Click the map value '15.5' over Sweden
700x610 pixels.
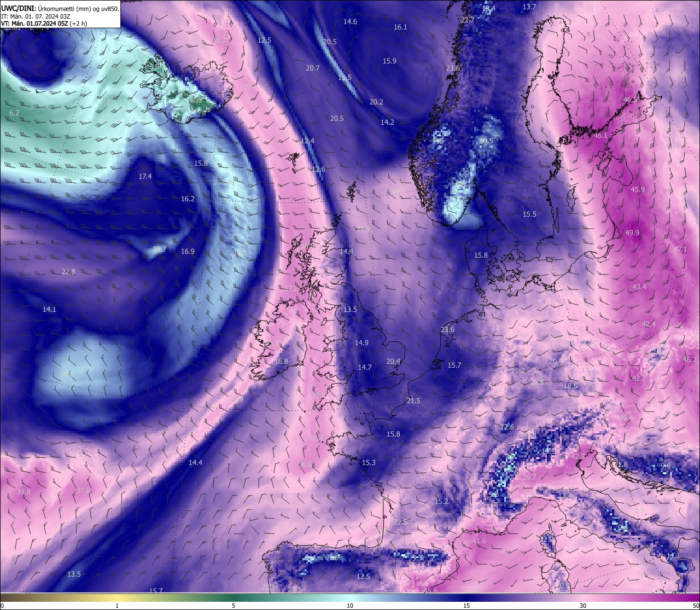click(x=529, y=214)
